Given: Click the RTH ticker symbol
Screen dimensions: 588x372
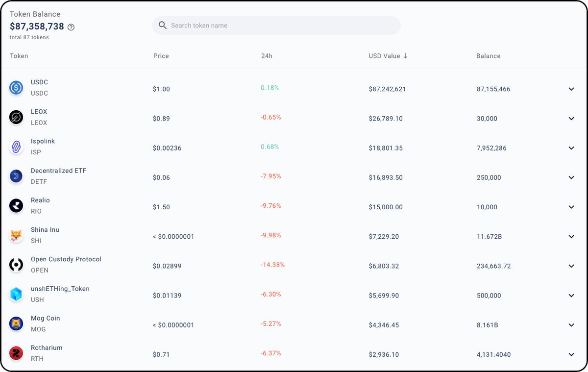Looking at the screenshot, I should click(x=37, y=359).
